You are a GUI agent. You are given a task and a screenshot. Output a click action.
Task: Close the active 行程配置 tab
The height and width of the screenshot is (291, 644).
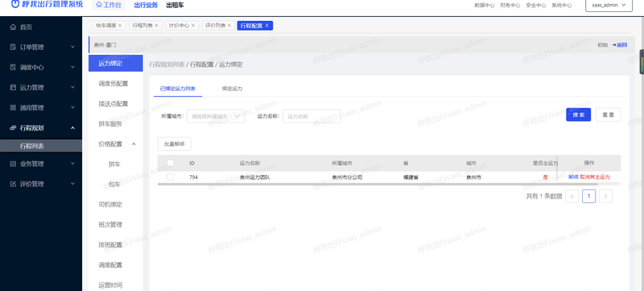[x=266, y=26]
